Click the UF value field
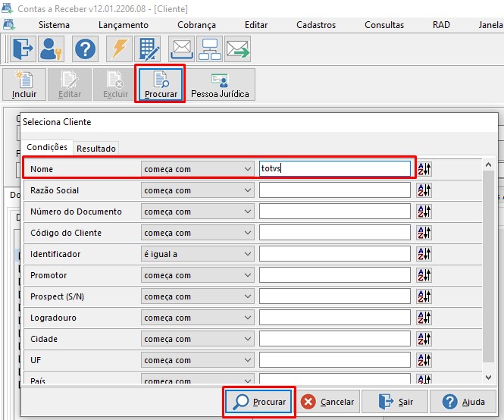 coord(334,360)
